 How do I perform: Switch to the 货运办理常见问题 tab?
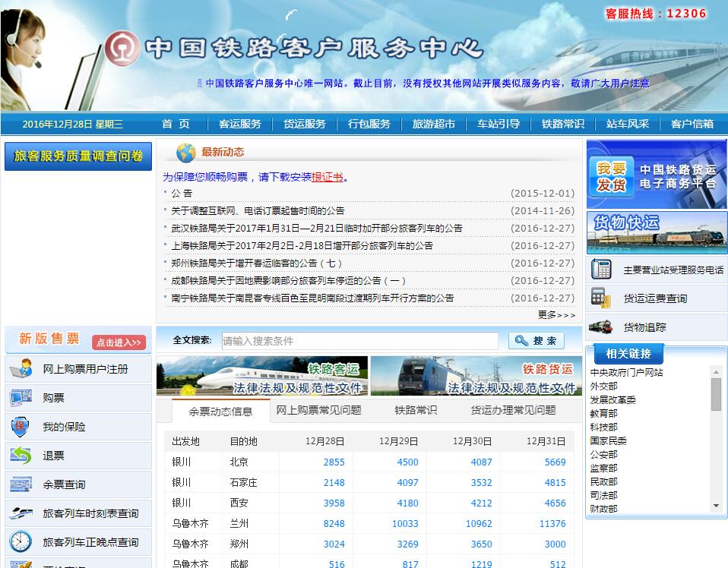pos(513,410)
